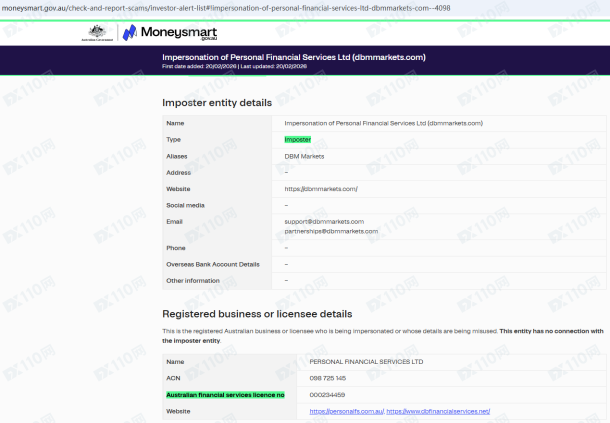
Task: Click Registered business or licensee details heading
Action: [257, 314]
